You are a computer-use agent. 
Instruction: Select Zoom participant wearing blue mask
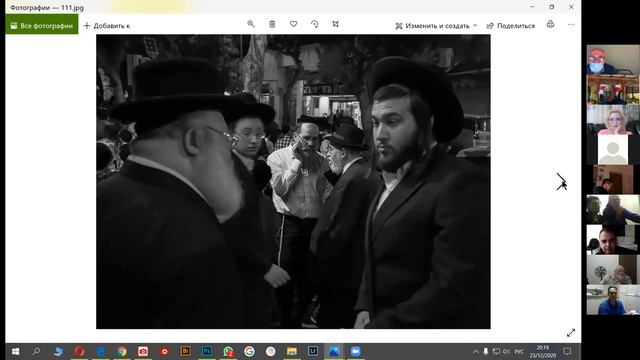613,60
